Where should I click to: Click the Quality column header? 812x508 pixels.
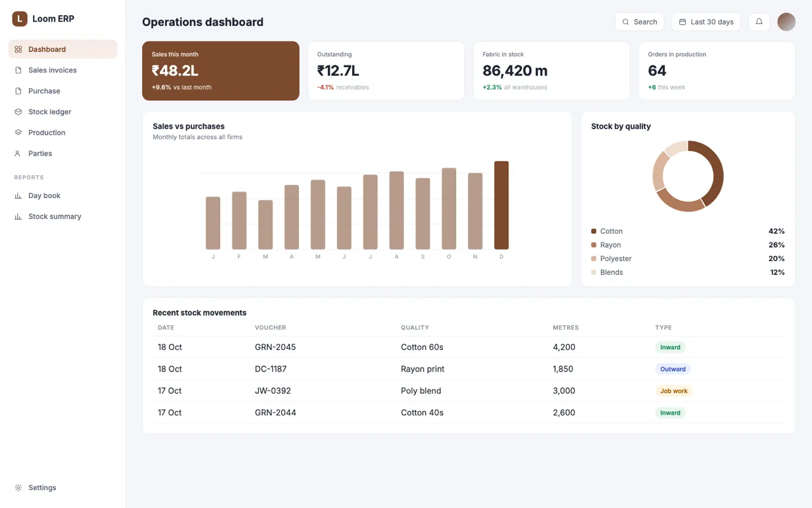point(415,328)
